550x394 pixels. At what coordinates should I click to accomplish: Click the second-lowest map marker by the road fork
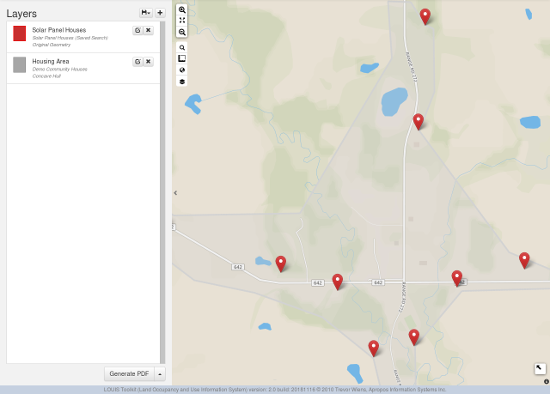[414, 337]
